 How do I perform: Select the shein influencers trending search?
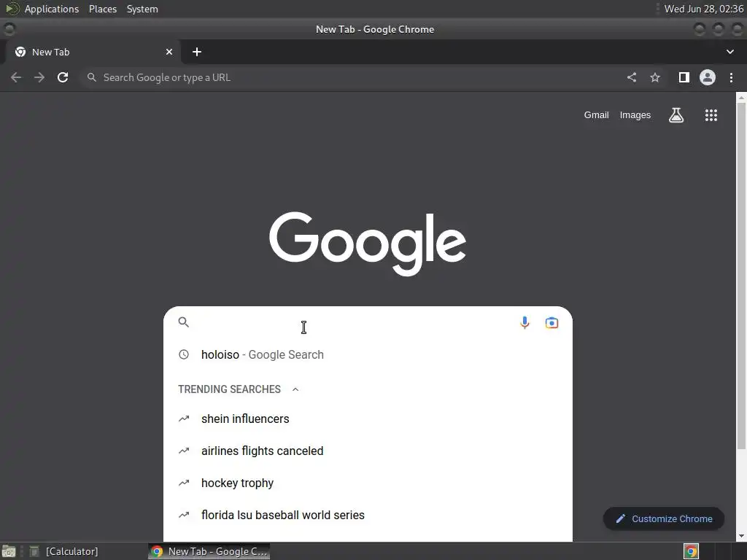(368, 419)
